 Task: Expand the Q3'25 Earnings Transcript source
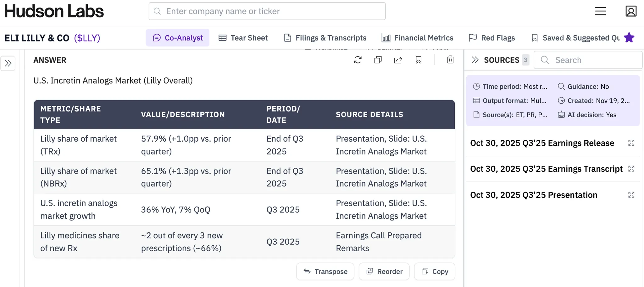[631, 169]
